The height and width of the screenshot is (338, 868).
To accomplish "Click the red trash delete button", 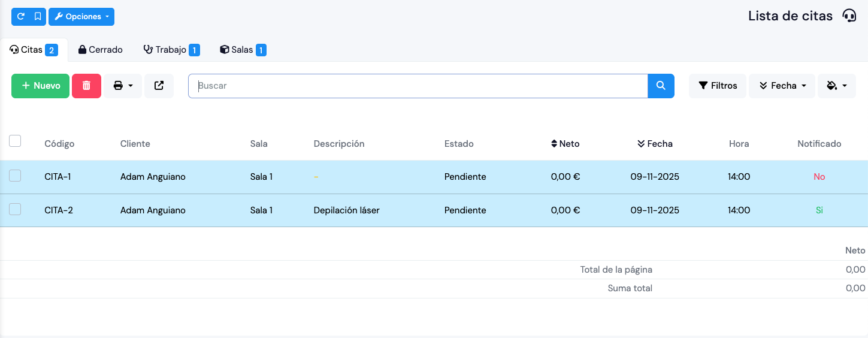I will (x=86, y=86).
